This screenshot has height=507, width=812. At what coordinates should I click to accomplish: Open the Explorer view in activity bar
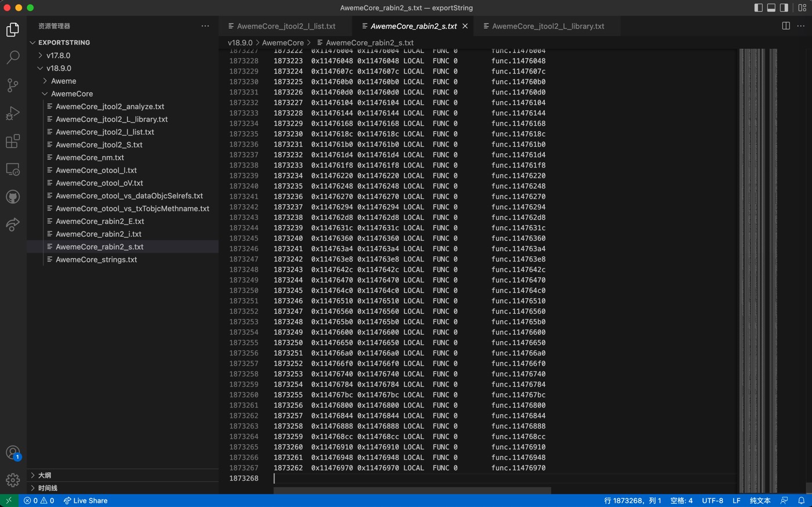pyautogui.click(x=13, y=30)
